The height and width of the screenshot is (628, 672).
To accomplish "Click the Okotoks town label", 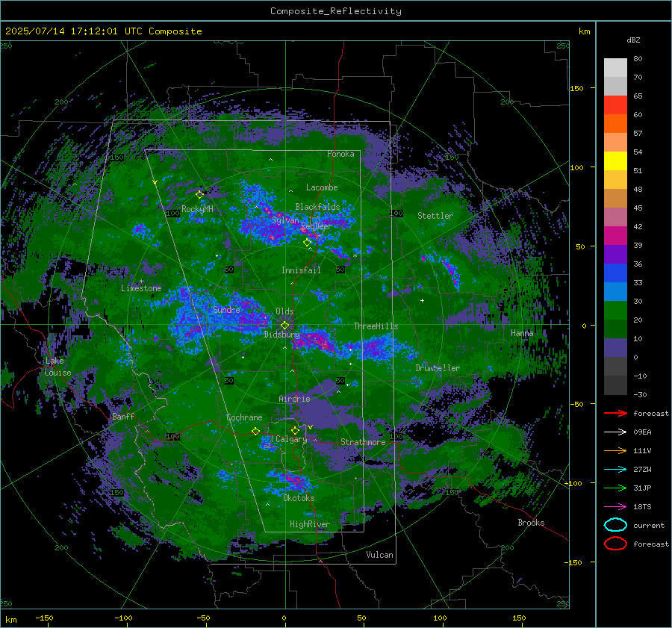I will [299, 498].
